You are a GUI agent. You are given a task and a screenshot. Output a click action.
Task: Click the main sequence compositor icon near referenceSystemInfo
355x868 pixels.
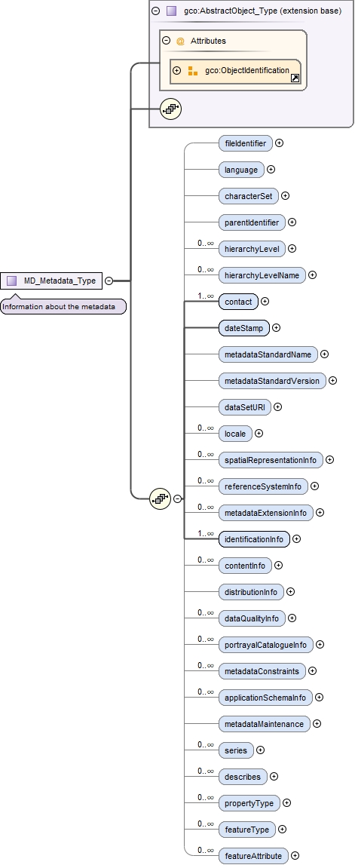(161, 498)
